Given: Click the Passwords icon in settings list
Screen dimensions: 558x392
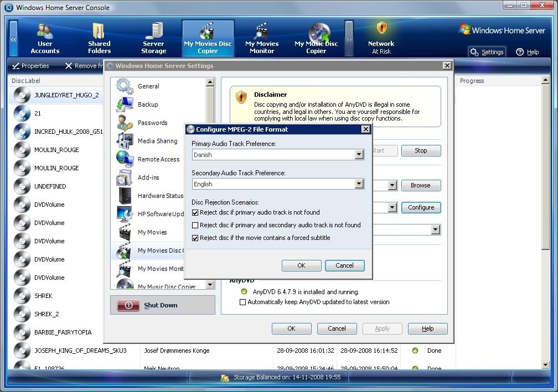Looking at the screenshot, I should click(x=125, y=123).
